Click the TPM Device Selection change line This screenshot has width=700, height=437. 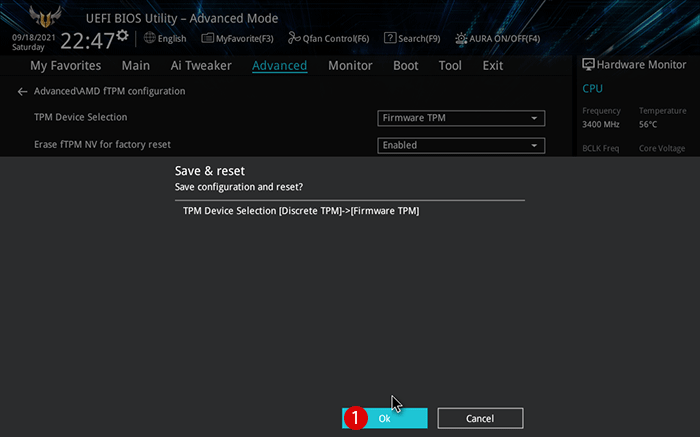tap(301, 211)
